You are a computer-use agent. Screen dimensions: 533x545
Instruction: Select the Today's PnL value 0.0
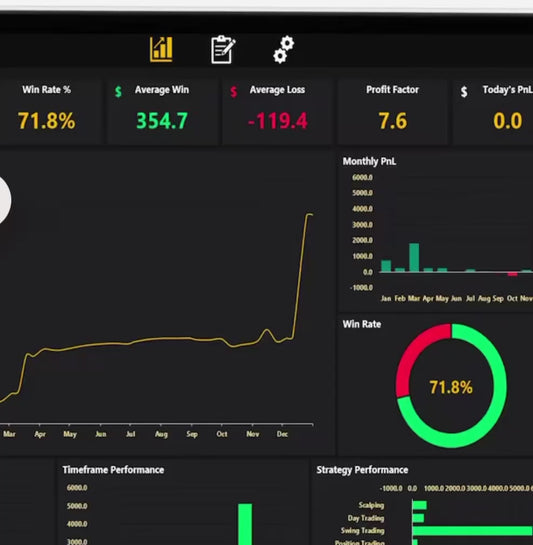[x=508, y=121]
